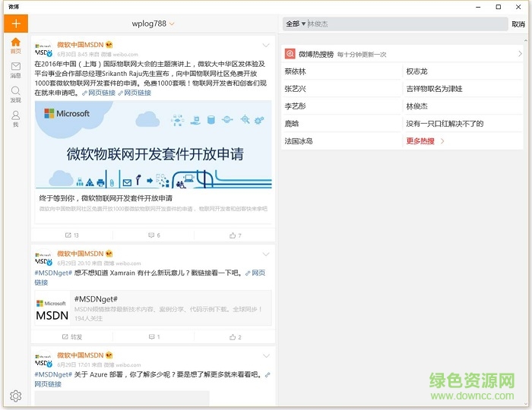Open the Discover (发现) search icon
This screenshot has width=532, height=410.
15,94
